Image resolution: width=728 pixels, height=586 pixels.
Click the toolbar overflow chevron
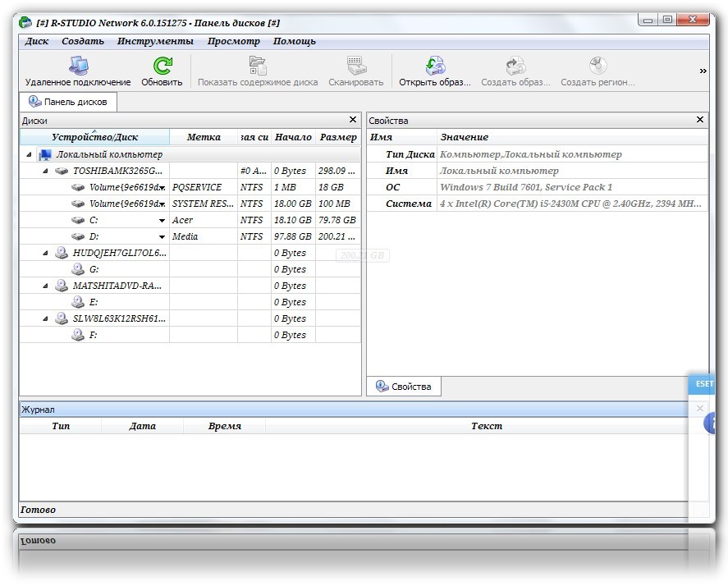(703, 71)
